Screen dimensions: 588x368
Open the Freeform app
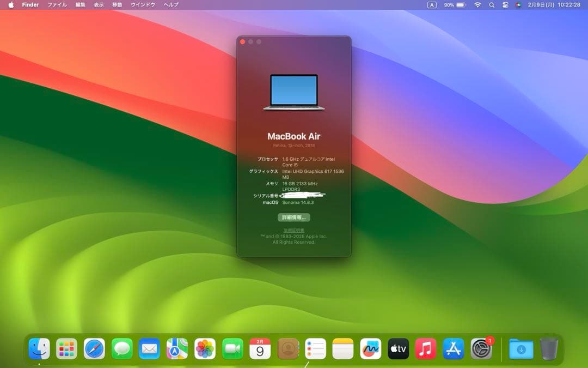[x=371, y=347]
